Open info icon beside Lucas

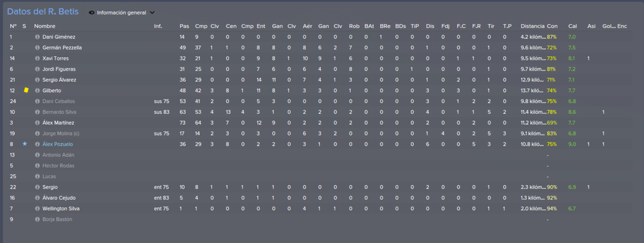point(37,176)
